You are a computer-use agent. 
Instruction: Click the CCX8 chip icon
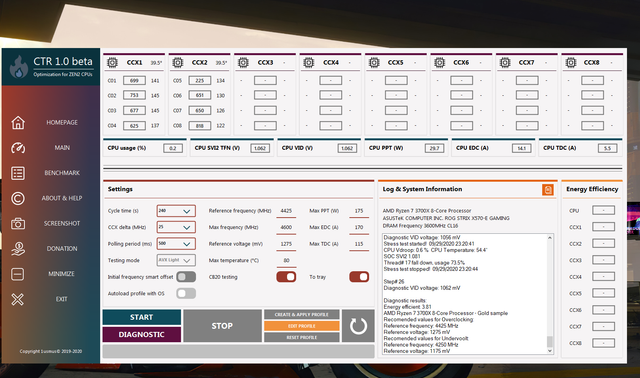[x=571, y=62]
